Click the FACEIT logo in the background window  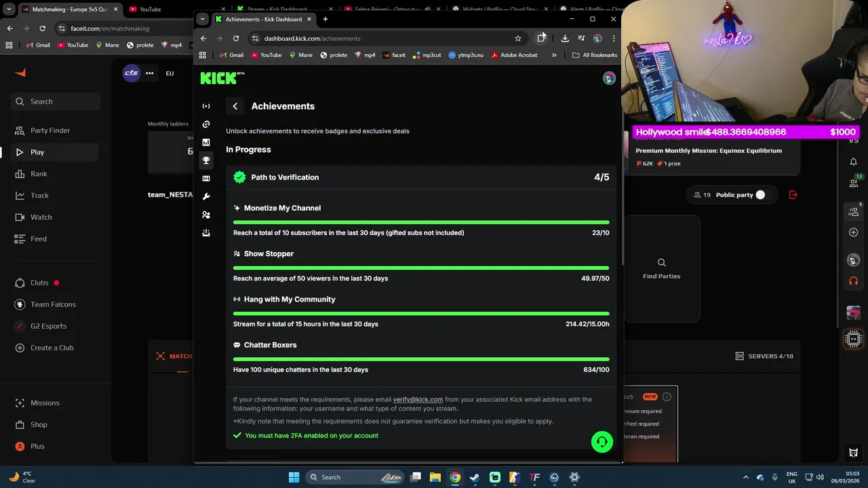[x=20, y=73]
